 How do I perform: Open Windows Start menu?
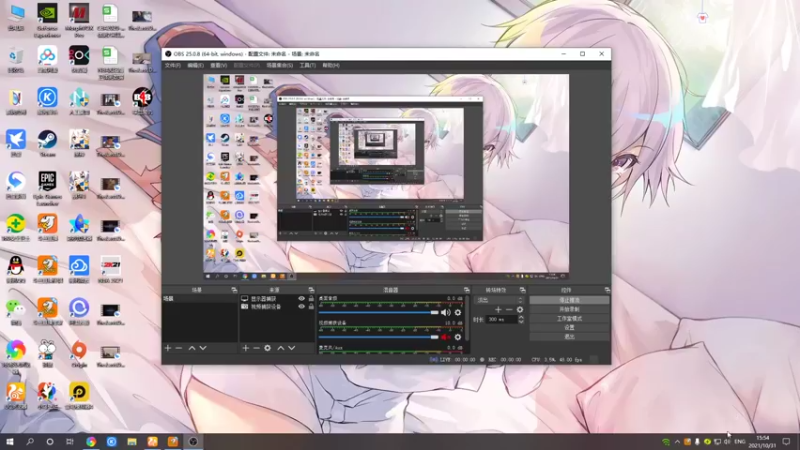coord(10,442)
